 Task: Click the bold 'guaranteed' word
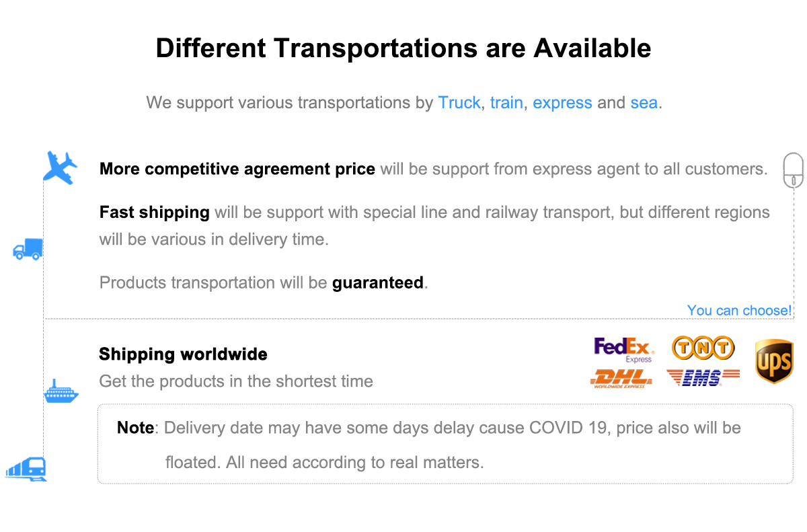tap(378, 282)
